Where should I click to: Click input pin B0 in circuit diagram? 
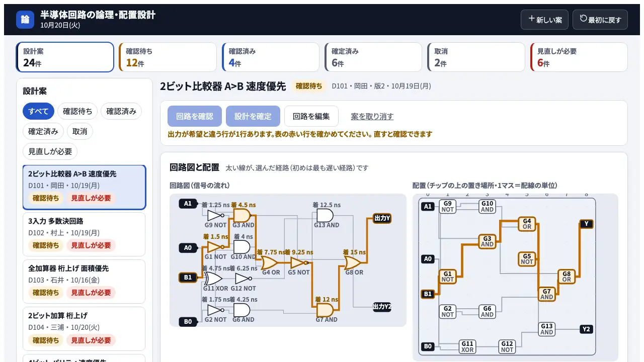(x=188, y=321)
